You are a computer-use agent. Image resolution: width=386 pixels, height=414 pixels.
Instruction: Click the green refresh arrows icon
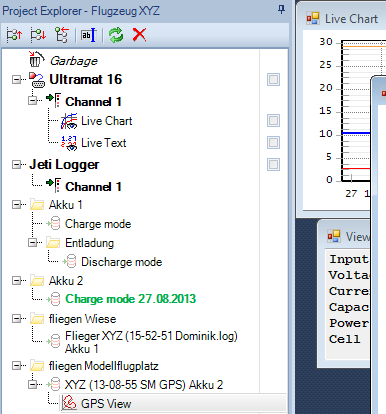pyautogui.click(x=116, y=35)
